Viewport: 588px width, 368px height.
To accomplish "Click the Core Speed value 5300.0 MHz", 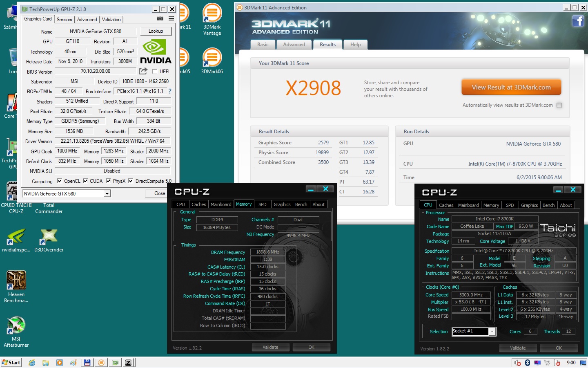I will 471,295.
